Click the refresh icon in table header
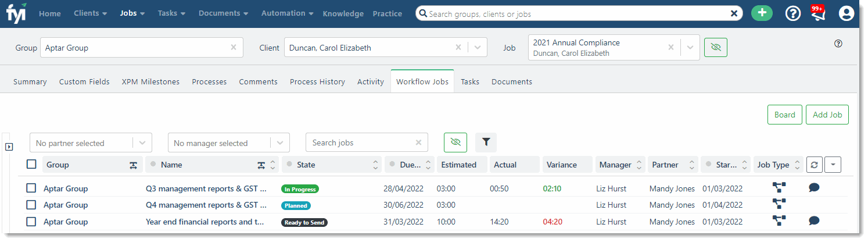 (814, 165)
